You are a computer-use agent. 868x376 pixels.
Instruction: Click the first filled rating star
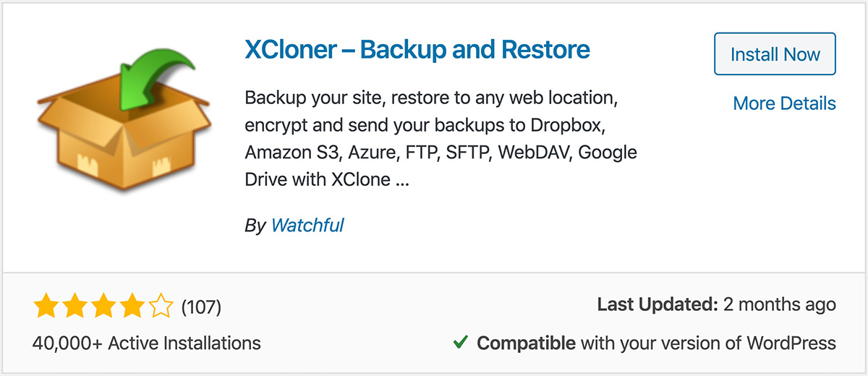46,307
